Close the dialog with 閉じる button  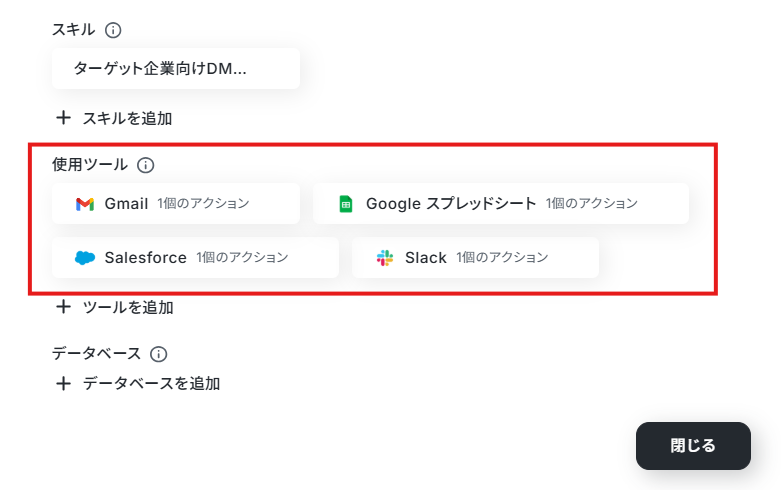[x=693, y=446]
